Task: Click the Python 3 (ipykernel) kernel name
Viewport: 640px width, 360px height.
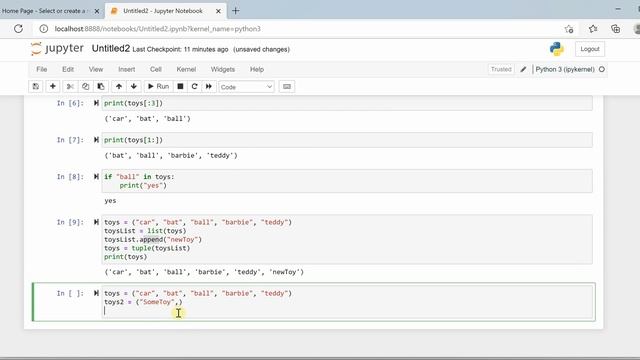Action: [x=565, y=69]
